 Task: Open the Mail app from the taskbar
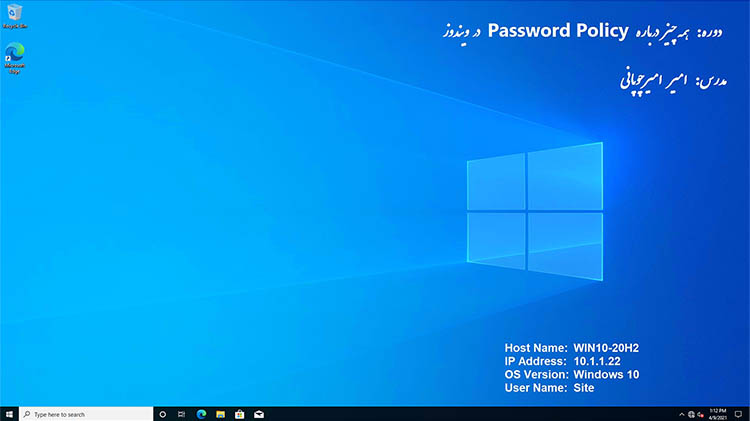[259, 414]
